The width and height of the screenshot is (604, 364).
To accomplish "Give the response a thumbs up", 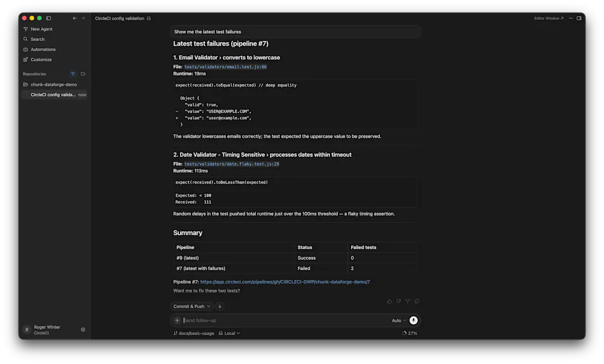I will coord(390,301).
